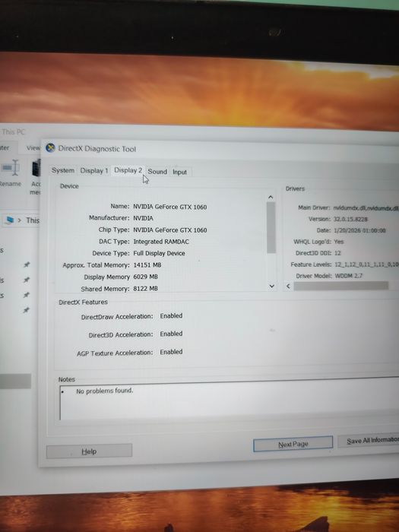This screenshot has width=399, height=532.
Task: Click the Device list vertical scrollbar thumb
Action: click(x=271, y=227)
